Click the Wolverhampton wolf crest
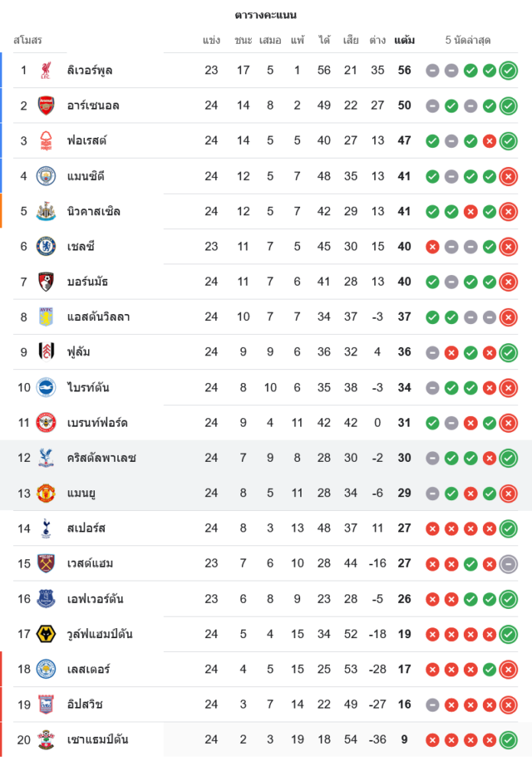Viewport: 532px width, 766px height. (46, 634)
